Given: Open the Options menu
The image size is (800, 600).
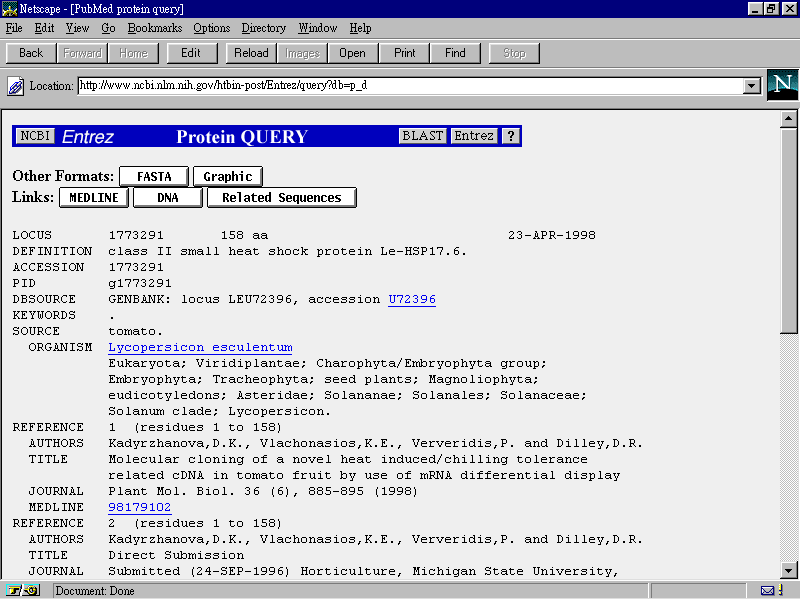Looking at the screenshot, I should [x=211, y=28].
